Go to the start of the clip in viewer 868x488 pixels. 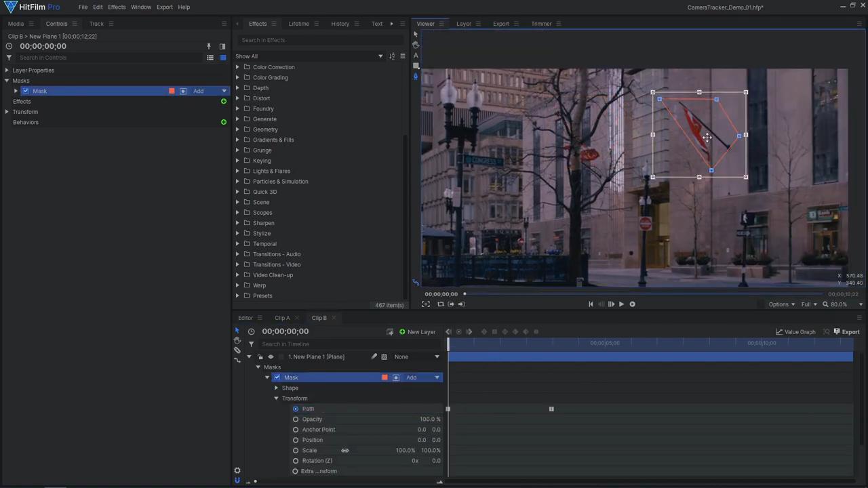(591, 304)
